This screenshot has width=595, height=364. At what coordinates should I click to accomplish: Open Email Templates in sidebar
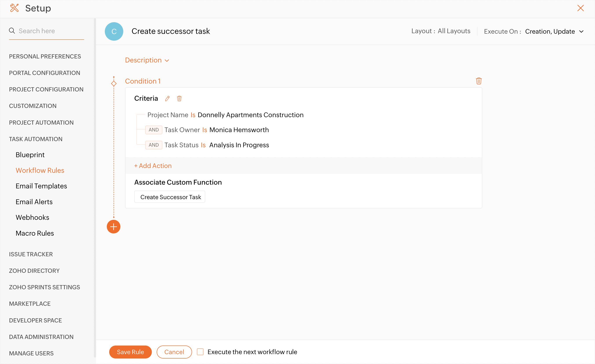(41, 186)
